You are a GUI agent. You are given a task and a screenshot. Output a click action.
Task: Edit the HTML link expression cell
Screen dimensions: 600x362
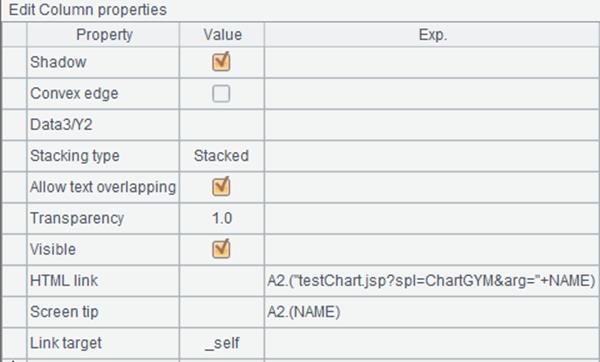coord(432,280)
